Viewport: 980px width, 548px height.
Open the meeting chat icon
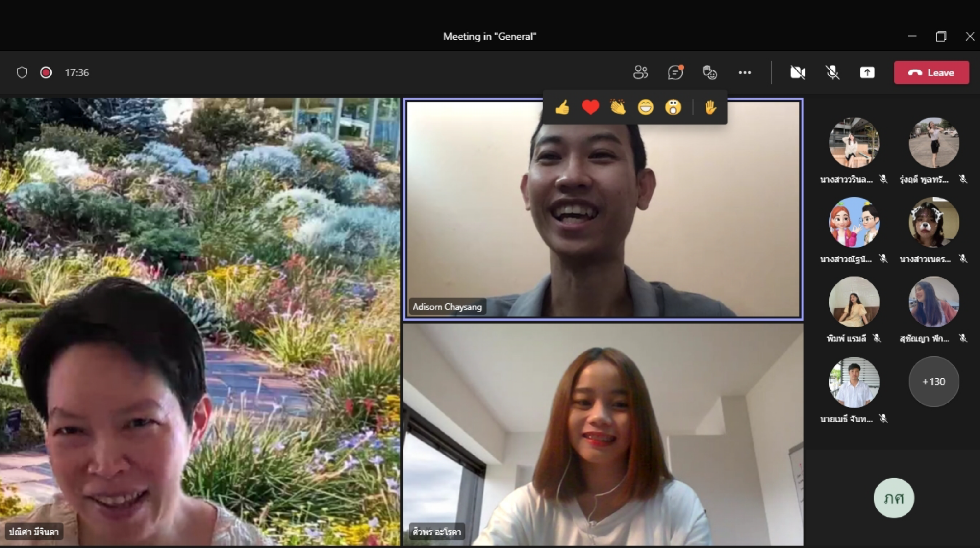(675, 73)
